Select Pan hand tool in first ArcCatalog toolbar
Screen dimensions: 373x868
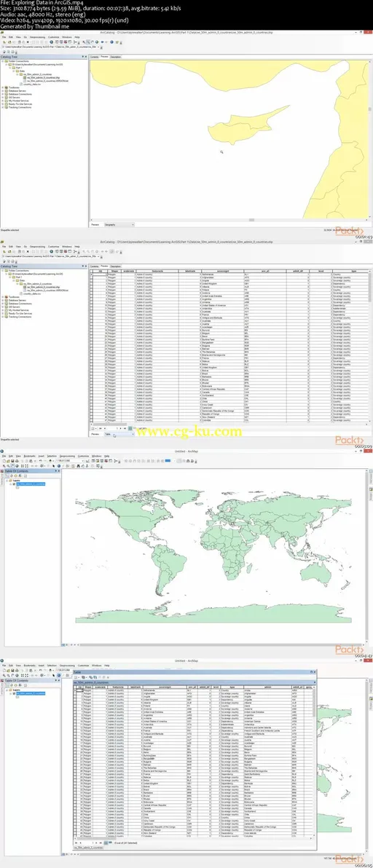pos(92,42)
